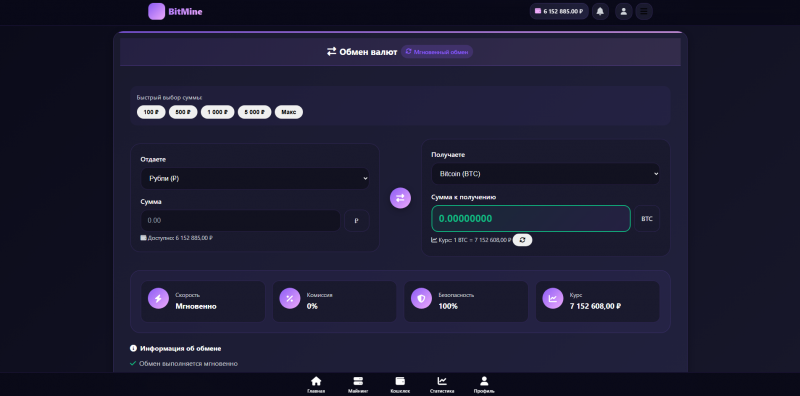Viewport: 800px width, 396px height.
Task: Select the 500 ₽ quick amount
Action: [183, 112]
